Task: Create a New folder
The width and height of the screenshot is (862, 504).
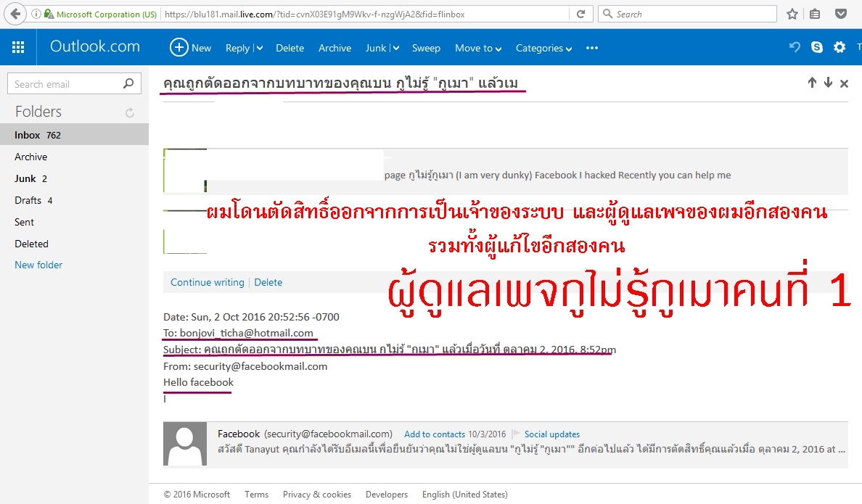Action: pos(38,265)
